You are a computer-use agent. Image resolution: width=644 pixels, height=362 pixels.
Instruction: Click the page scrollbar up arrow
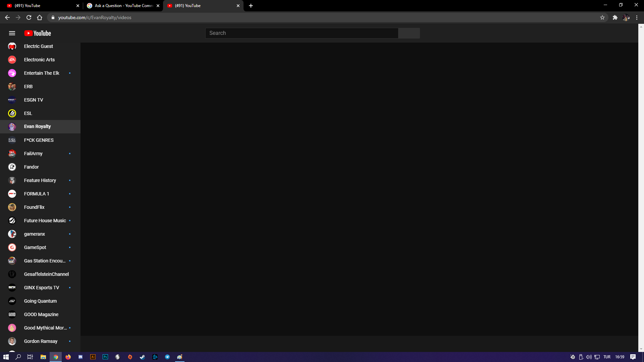coord(641,26)
